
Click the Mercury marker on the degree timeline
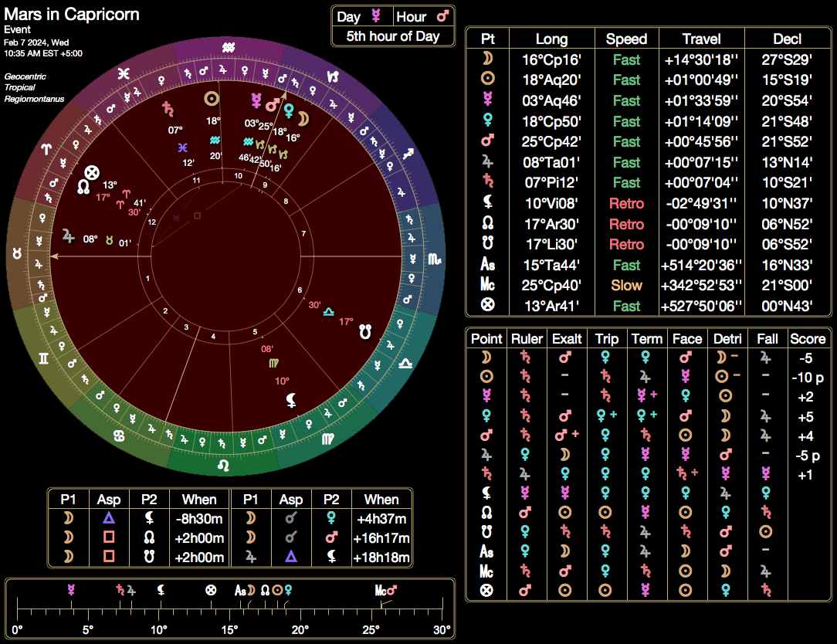pos(71,590)
